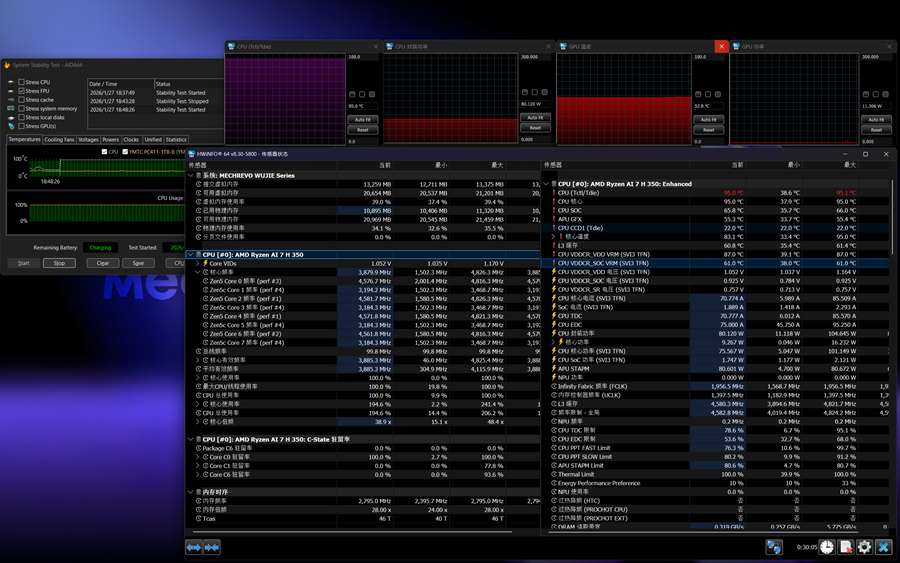Open the Statistics tab

point(176,139)
